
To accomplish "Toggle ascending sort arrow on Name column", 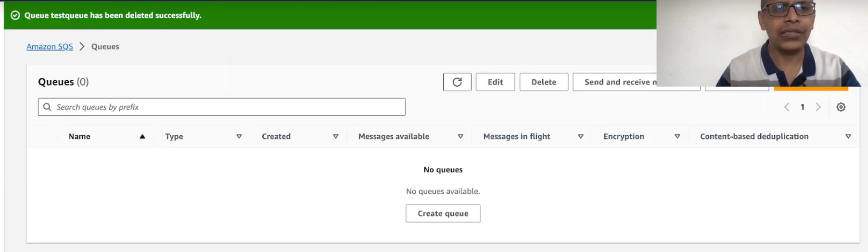I will click(142, 137).
